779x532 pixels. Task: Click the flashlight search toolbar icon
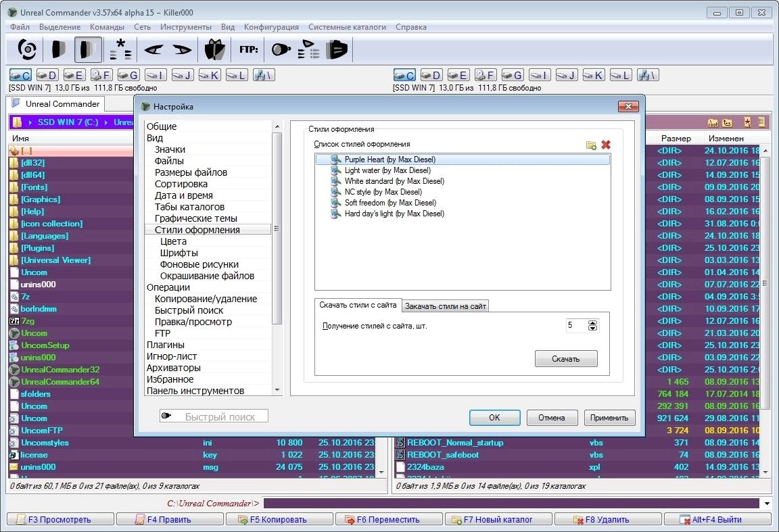(281, 49)
